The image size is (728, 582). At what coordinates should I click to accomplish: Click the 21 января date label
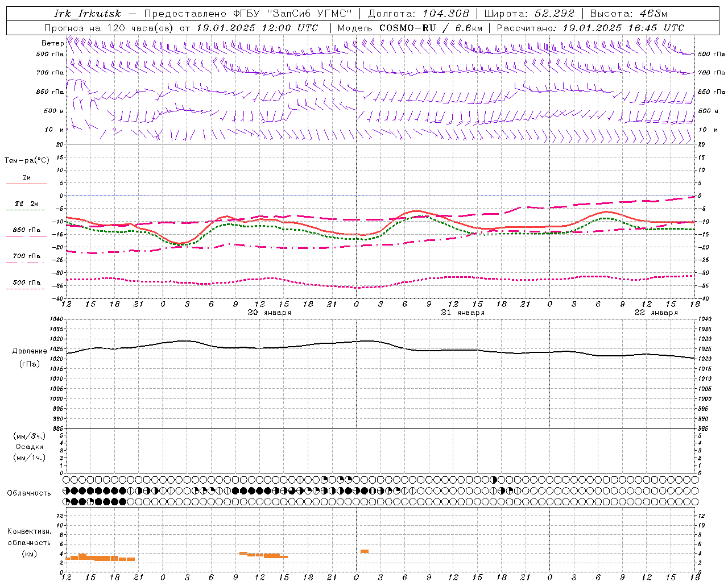(x=462, y=313)
